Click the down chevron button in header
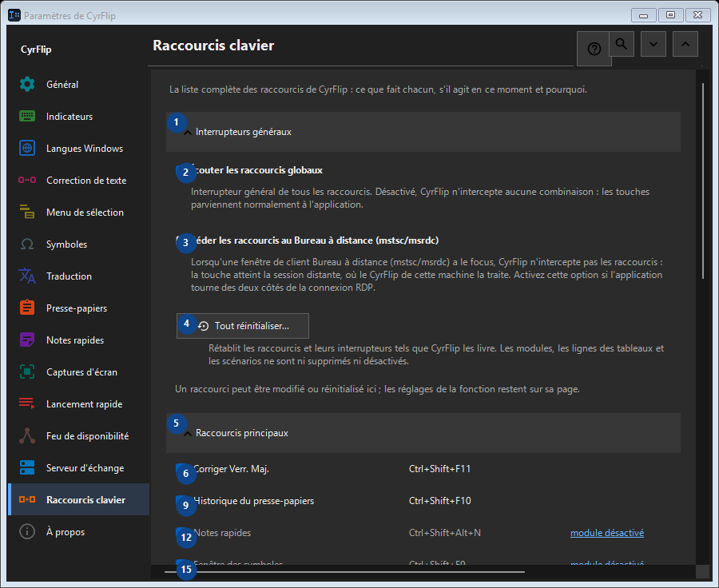The image size is (719, 588). (x=653, y=44)
